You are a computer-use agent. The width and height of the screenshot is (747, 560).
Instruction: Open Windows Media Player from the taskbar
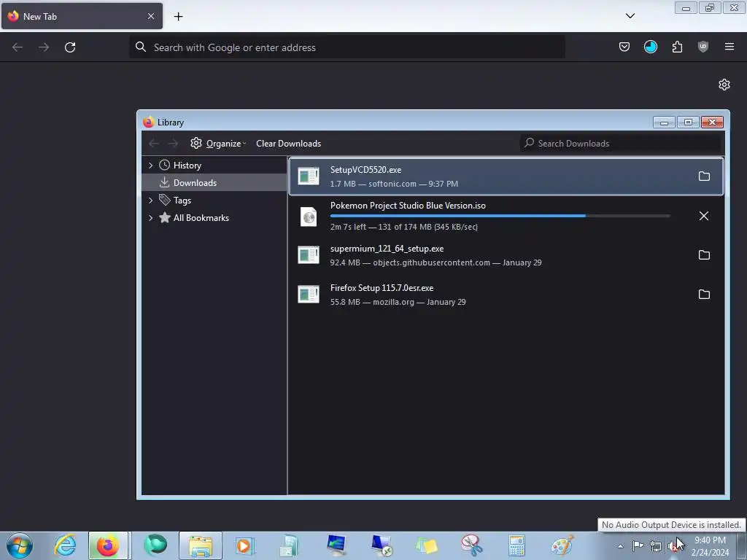click(245, 545)
